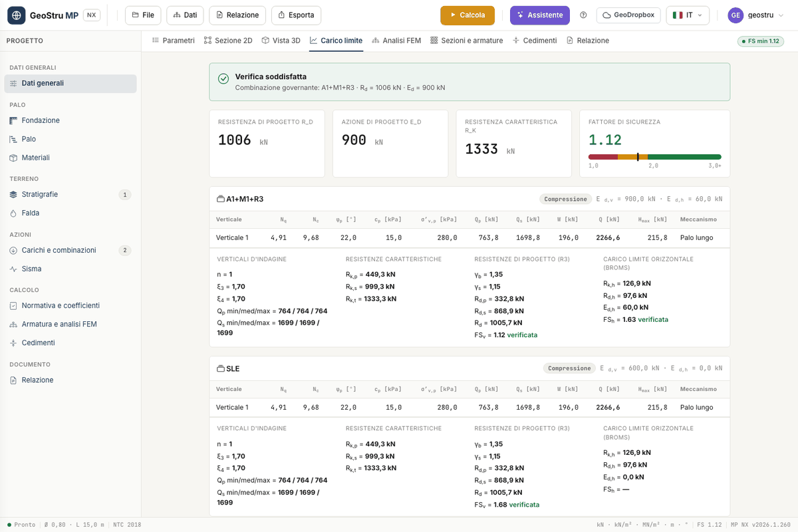Open Falda in the sidebar
Screen dimensions: 798x532
[70, 213]
